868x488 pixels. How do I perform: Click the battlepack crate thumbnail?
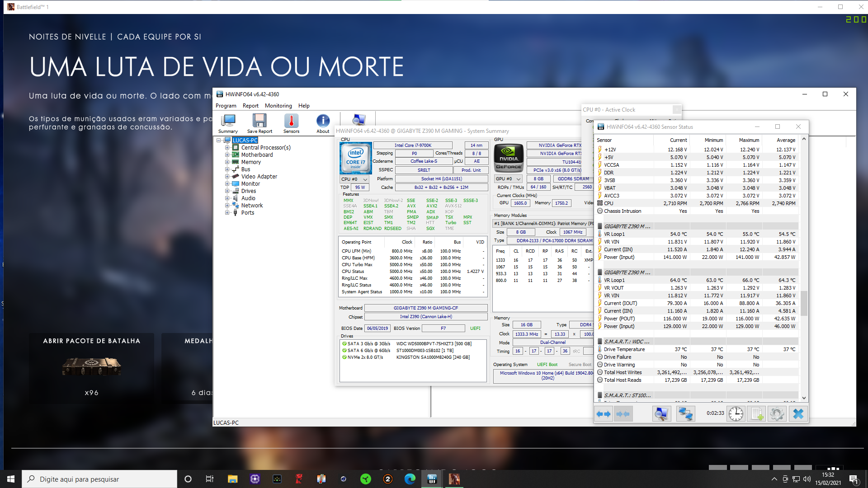tap(92, 366)
